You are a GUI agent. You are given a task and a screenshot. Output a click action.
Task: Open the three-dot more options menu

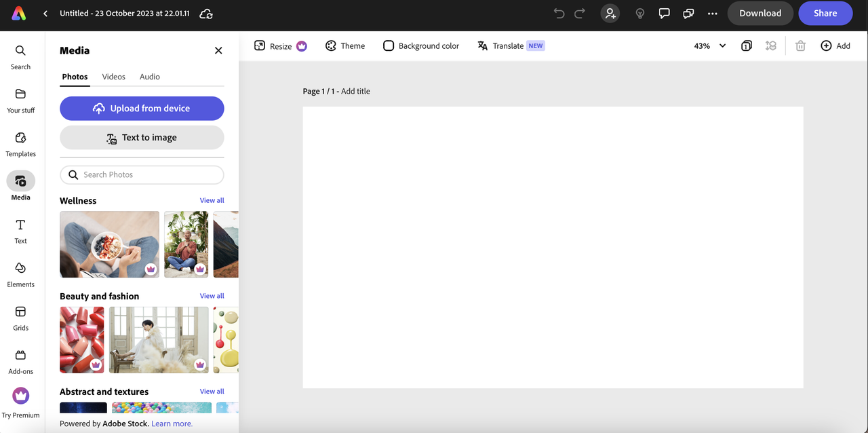tap(712, 14)
